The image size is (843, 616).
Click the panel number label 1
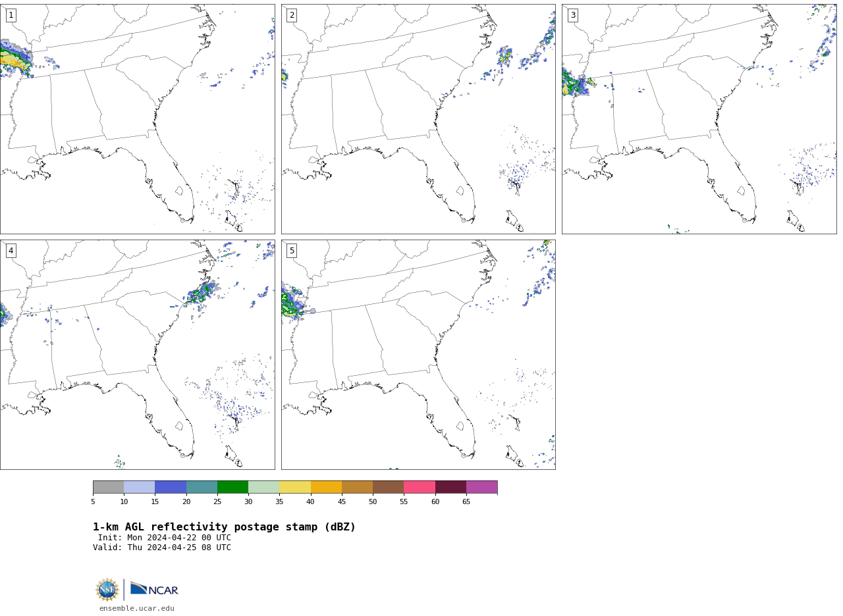coord(11,15)
